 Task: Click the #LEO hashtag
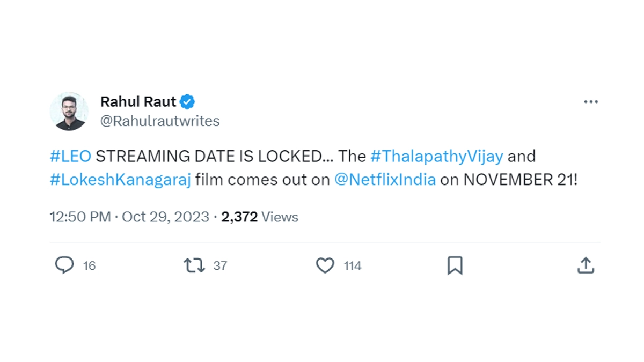(70, 156)
